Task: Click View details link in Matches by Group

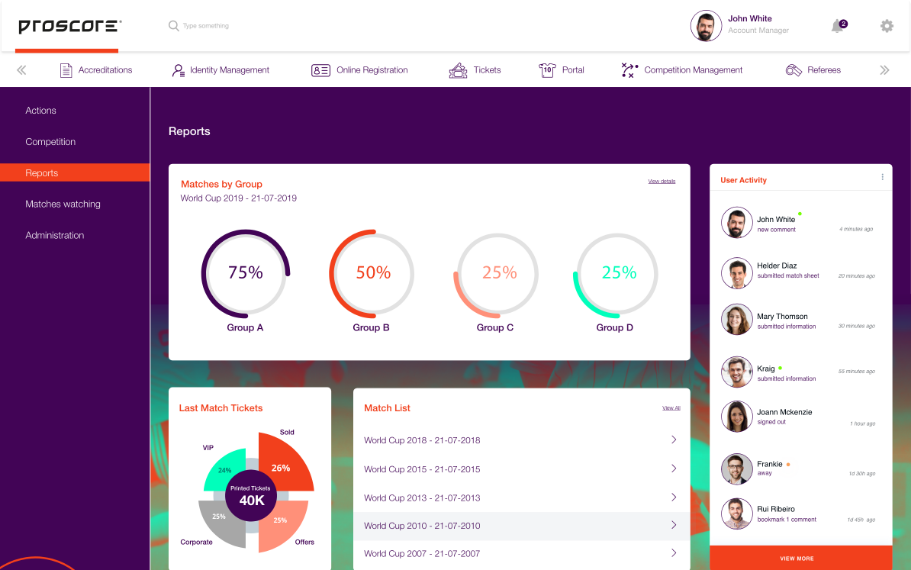Action: pyautogui.click(x=662, y=181)
